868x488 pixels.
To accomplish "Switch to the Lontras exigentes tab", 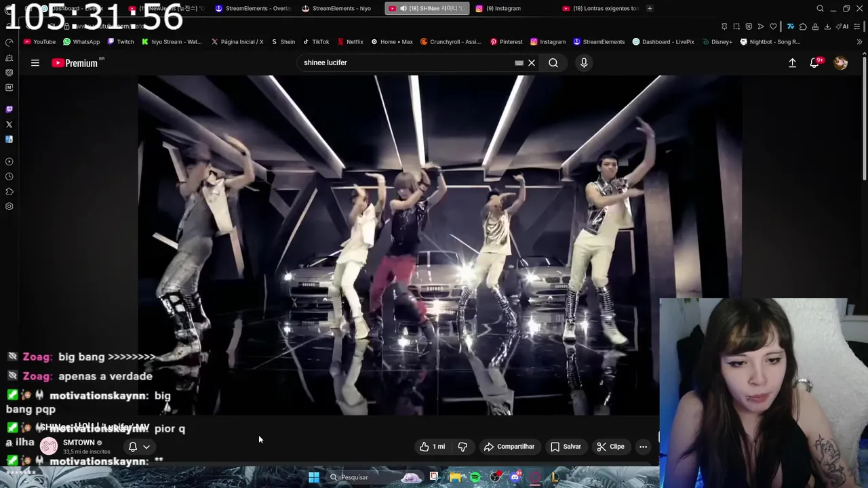I will point(599,8).
